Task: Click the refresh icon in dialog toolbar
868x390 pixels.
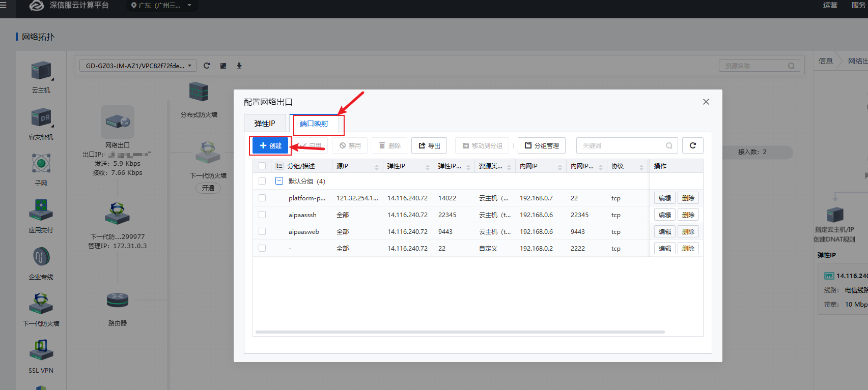Action: tap(692, 145)
